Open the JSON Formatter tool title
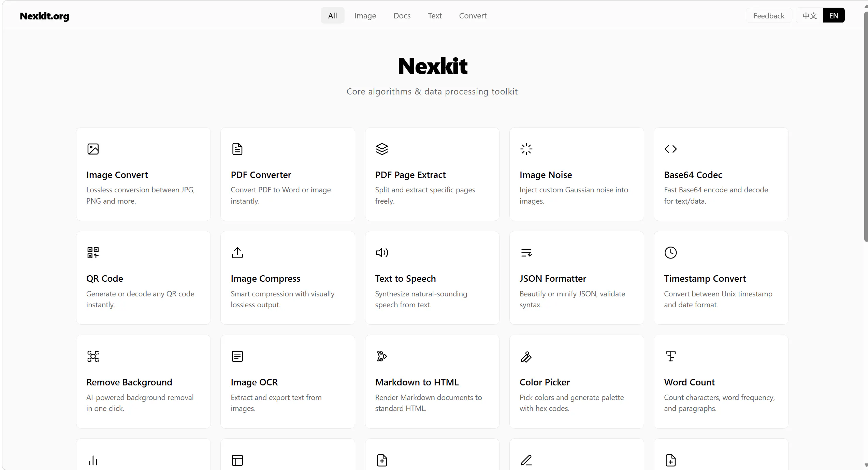The image size is (868, 470). coord(553,279)
